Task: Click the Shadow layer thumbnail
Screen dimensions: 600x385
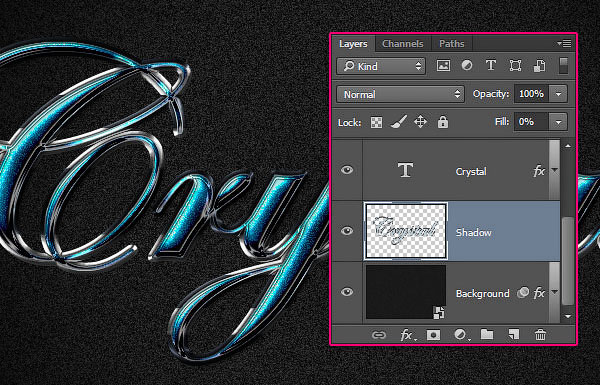Action: 406,231
